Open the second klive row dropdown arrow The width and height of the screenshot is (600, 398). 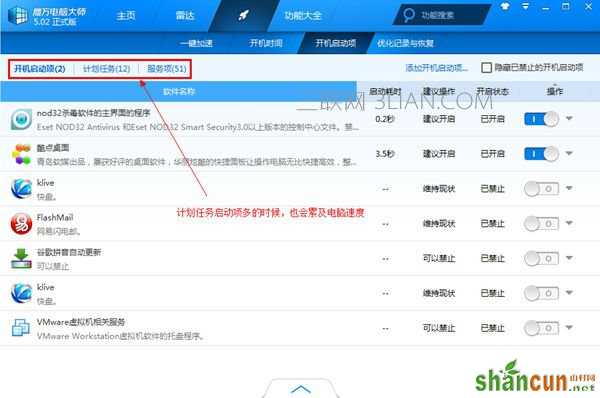[569, 293]
